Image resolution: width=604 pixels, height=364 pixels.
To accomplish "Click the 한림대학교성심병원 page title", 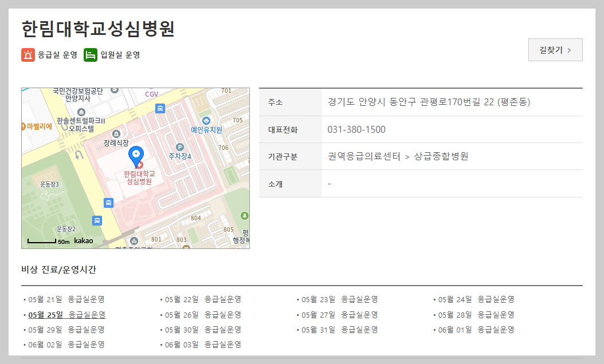I will pos(98,29).
